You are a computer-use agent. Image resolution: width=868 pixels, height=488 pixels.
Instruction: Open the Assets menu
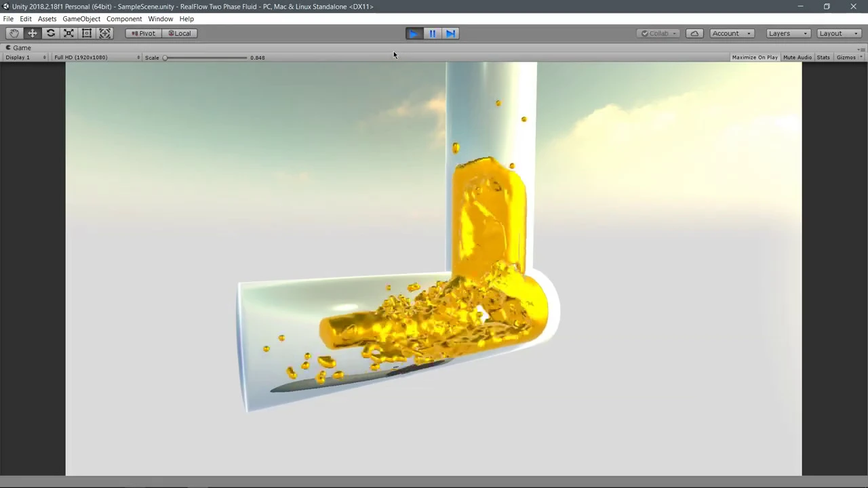[47, 19]
